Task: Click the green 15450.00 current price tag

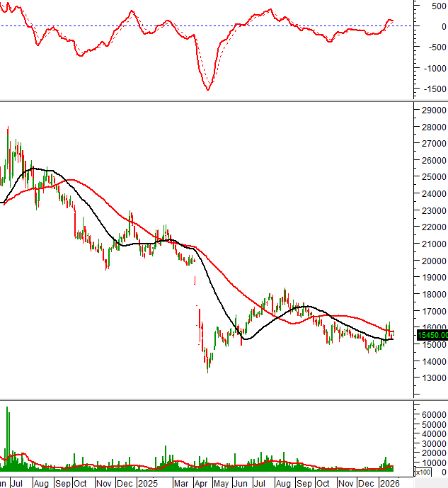Action: 430,335
